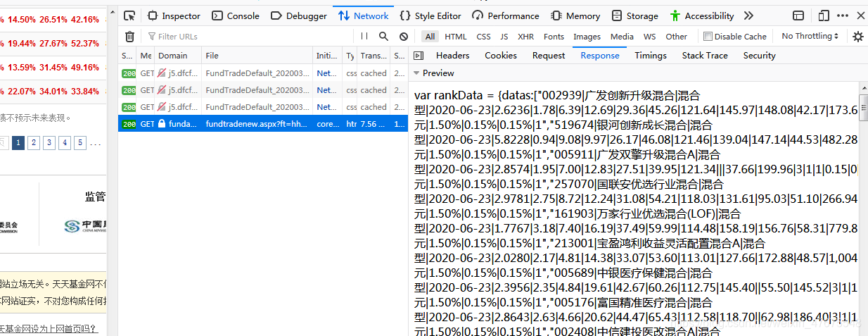Screen dimensions: 868x336
Task: Filter requests by HTML type
Action: [x=456, y=37]
